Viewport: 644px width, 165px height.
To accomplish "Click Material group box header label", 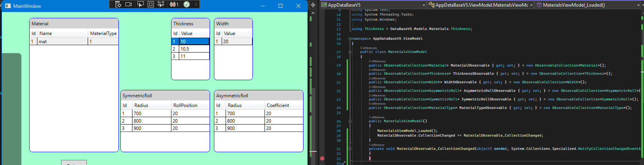I will point(40,24).
